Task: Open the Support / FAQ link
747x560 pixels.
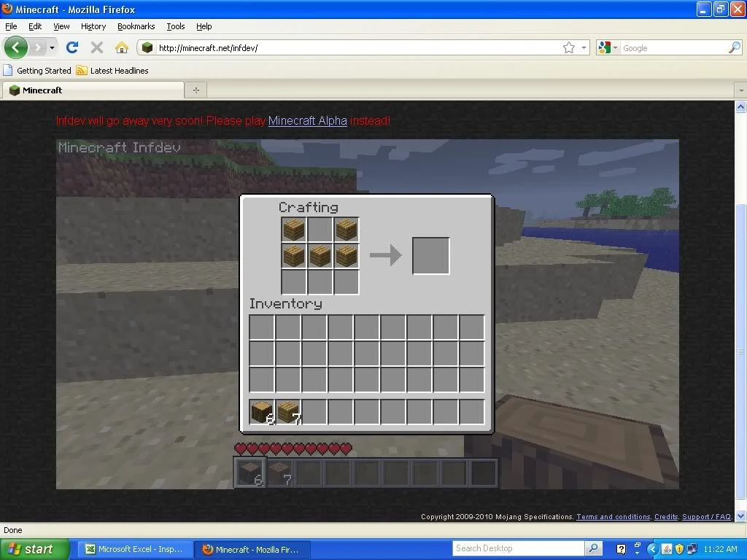Action: [x=706, y=517]
